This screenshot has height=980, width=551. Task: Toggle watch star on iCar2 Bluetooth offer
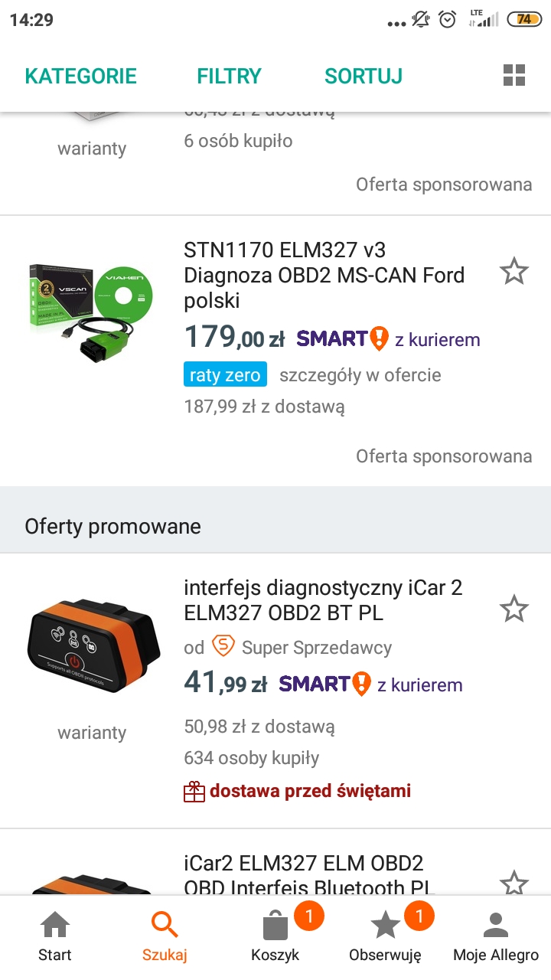click(x=514, y=883)
